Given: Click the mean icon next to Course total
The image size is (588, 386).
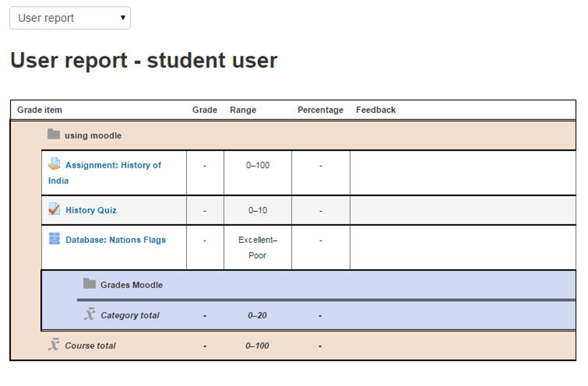Looking at the screenshot, I should tap(54, 345).
